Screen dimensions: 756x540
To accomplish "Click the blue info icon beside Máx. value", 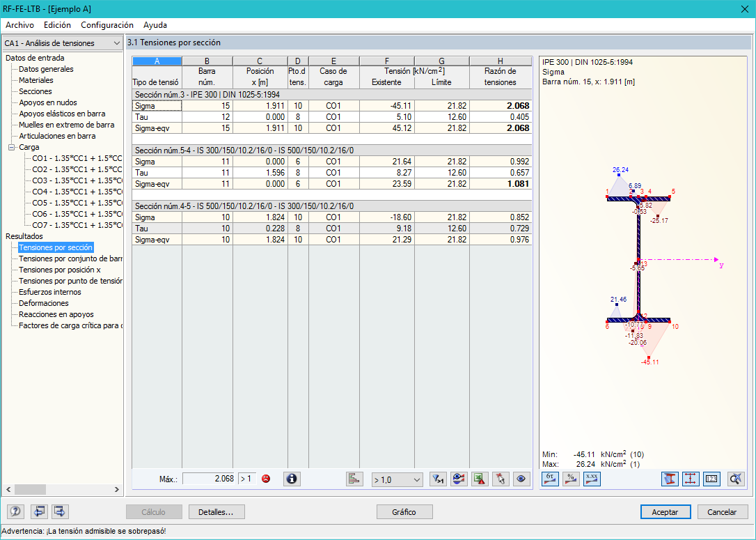I will pos(292,479).
